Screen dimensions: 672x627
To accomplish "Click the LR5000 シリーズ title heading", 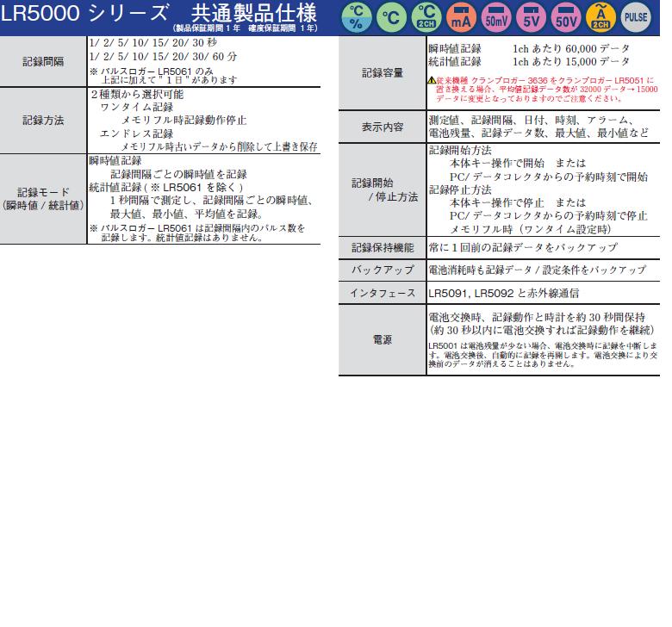I will click(x=84, y=14).
